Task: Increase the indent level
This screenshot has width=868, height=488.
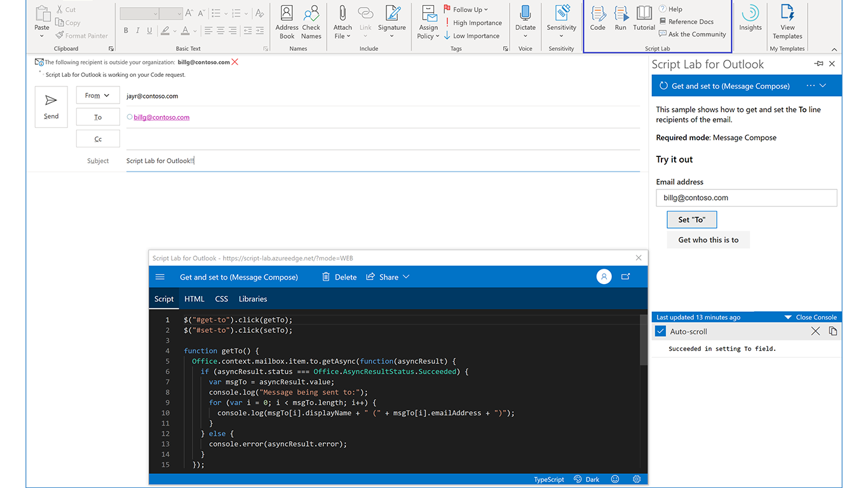Action: click(260, 30)
